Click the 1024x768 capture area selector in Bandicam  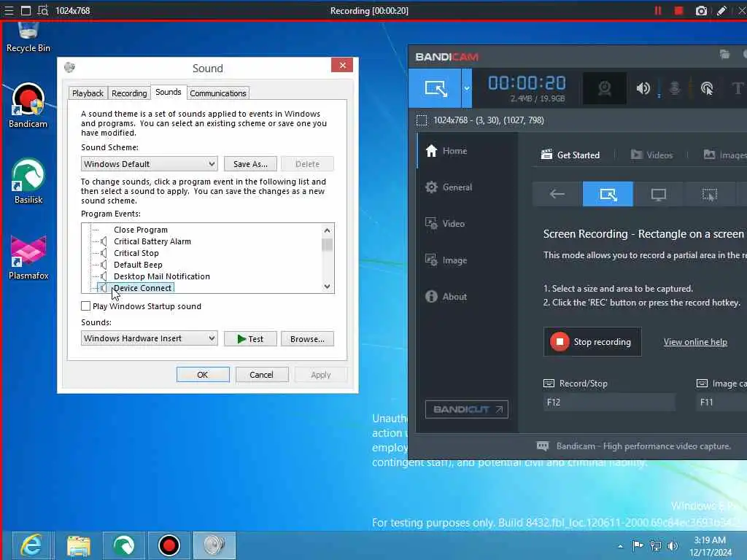click(x=480, y=120)
